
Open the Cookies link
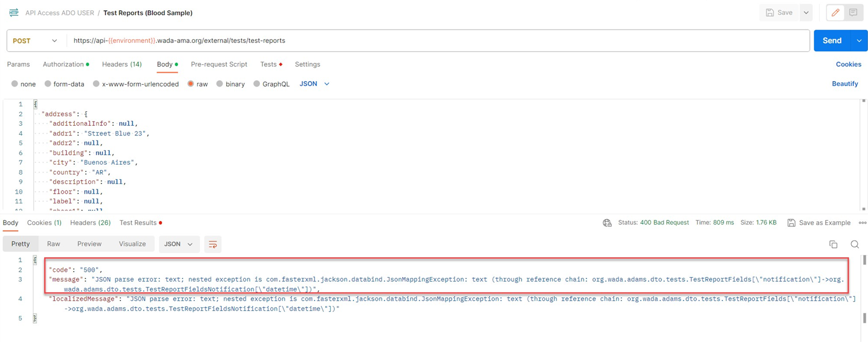coord(848,64)
